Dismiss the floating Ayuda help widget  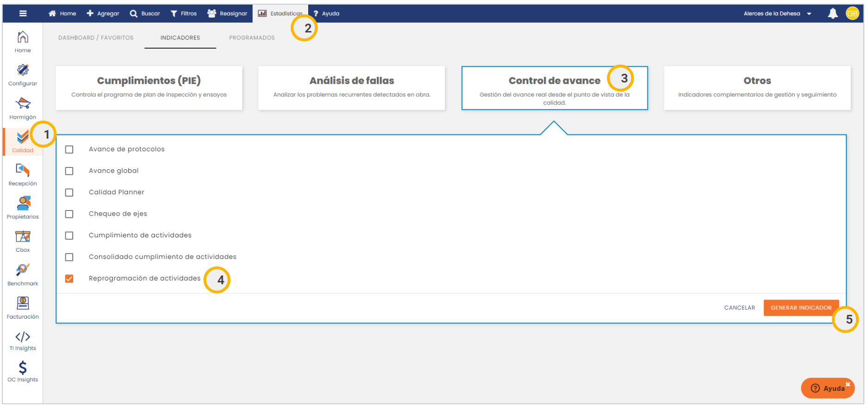[x=848, y=384]
